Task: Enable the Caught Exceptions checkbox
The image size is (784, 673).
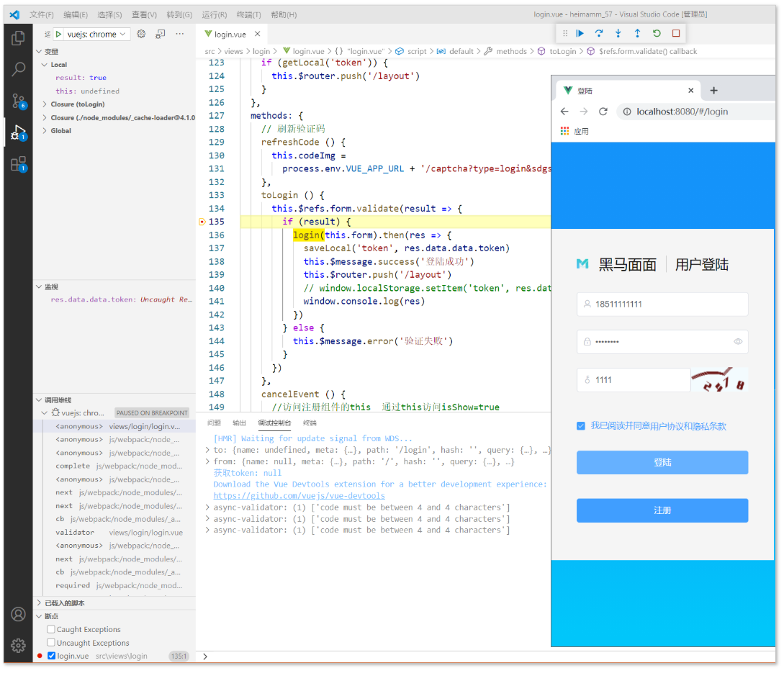Action: tap(51, 629)
